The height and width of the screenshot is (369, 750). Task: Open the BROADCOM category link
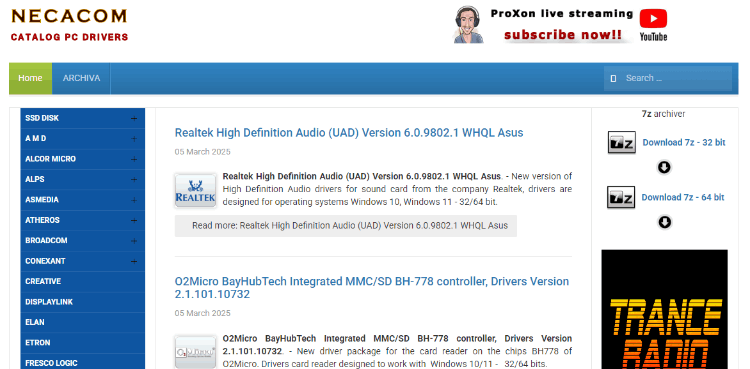point(46,241)
